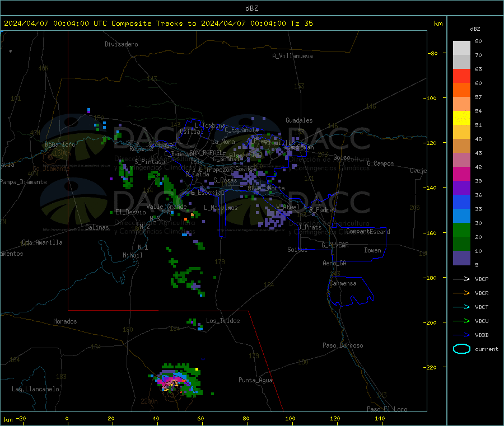
Task: Click the 'G_Campos' map label
Action: (x=380, y=163)
